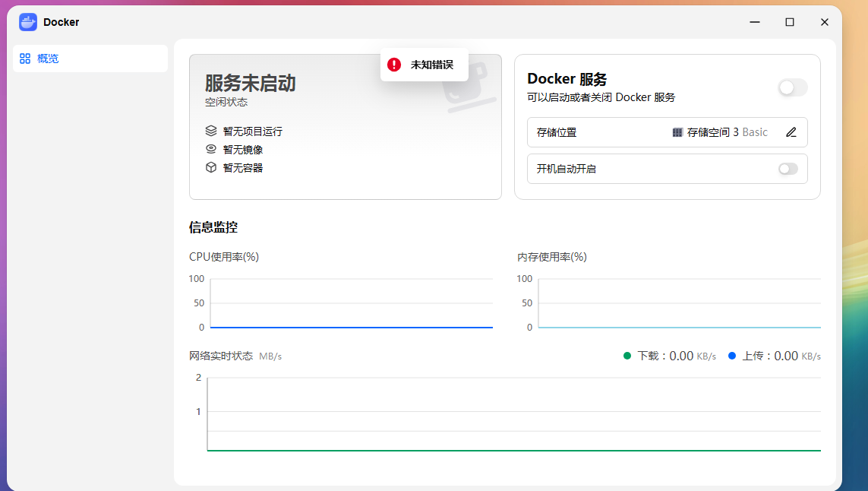Screen dimensions: 868x491
Task: Click the 上传：0.00 KB/s value
Action: coord(781,356)
